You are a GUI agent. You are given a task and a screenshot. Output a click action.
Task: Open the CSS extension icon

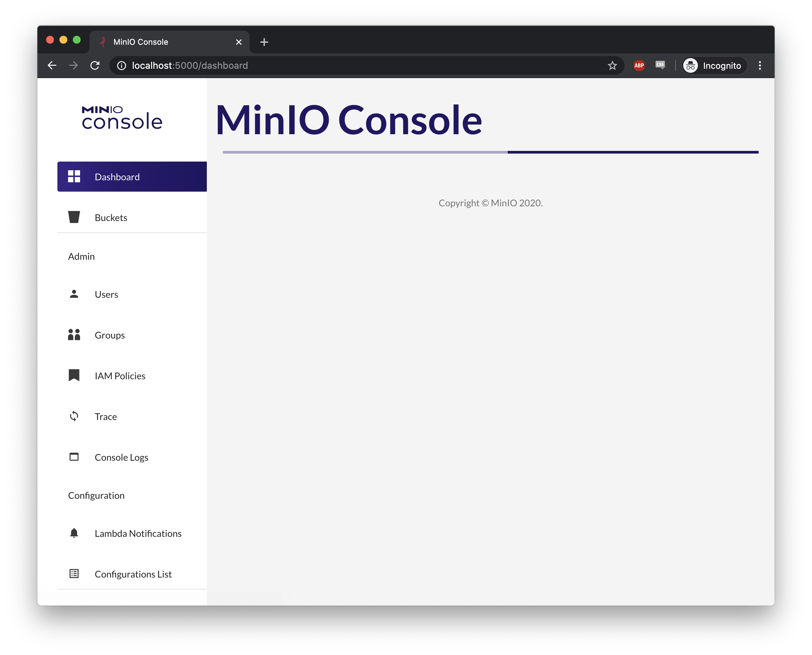click(x=660, y=65)
